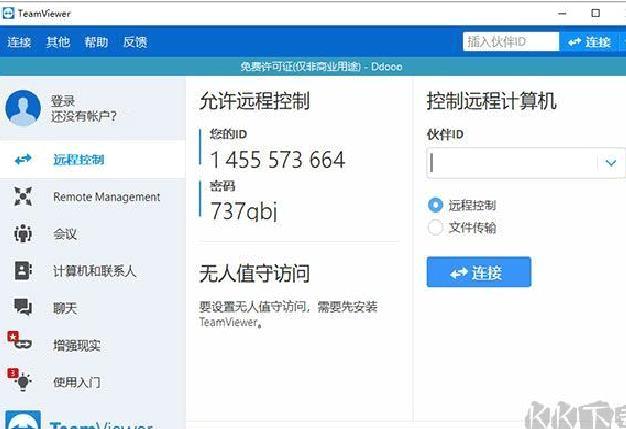Click the 计算机和联系人 contacts book icon
626x429 pixels.
(x=23, y=270)
